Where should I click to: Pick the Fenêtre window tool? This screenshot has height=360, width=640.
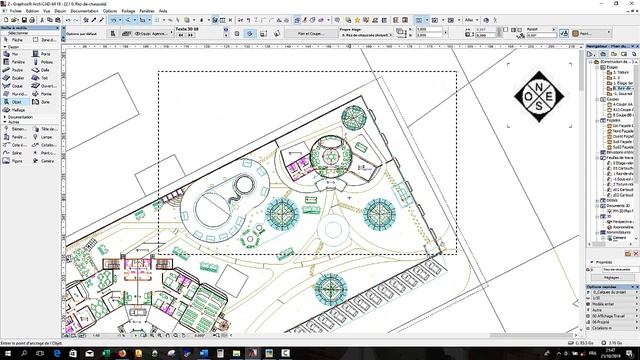click(14, 62)
